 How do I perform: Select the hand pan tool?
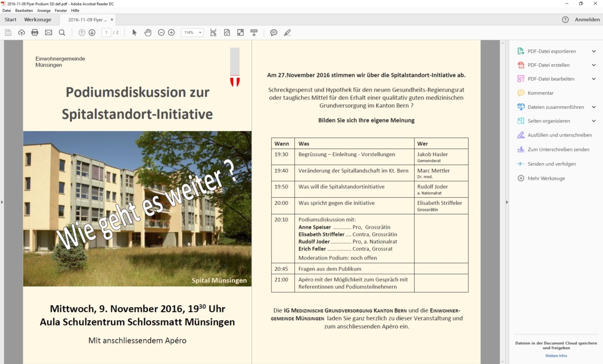point(148,33)
